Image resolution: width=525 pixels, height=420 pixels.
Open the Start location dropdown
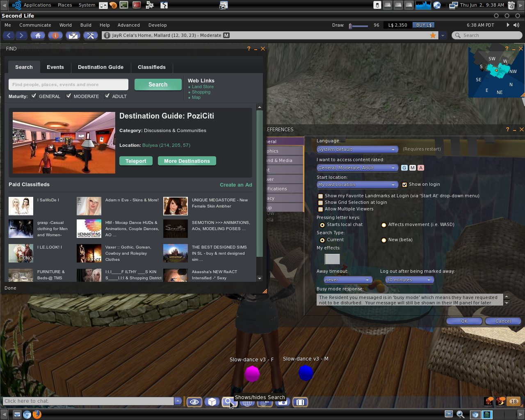pyautogui.click(x=356, y=185)
